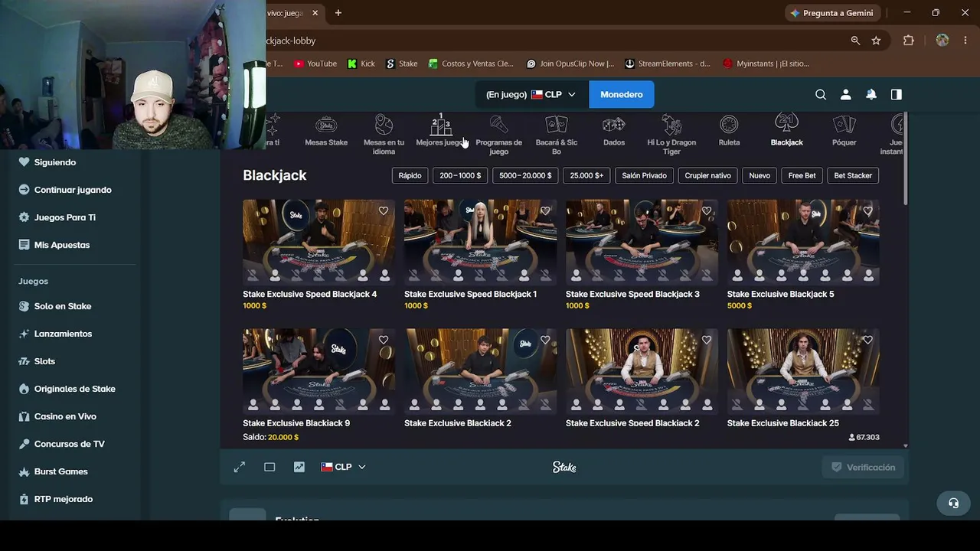Apply the Crupier nativo filter

707,175
